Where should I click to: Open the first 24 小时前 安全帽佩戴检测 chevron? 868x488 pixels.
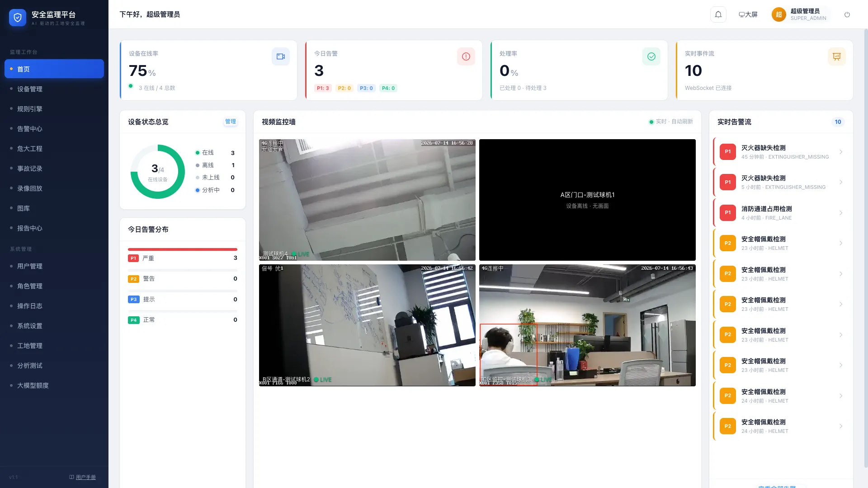pos(841,396)
